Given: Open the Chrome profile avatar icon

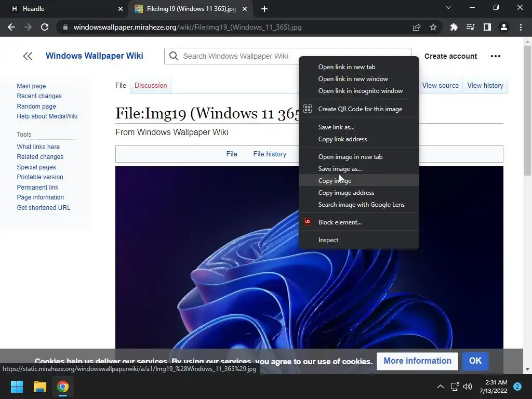Looking at the screenshot, I should [x=504, y=27].
